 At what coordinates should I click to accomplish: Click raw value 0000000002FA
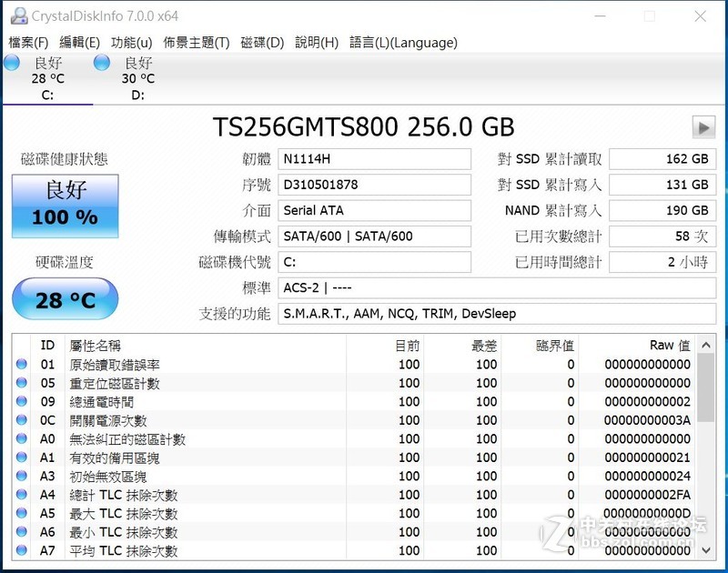[x=647, y=495]
